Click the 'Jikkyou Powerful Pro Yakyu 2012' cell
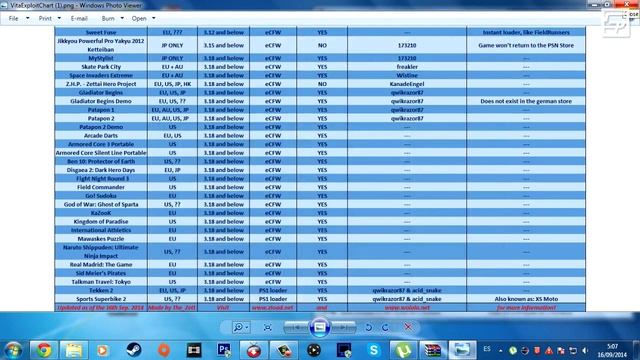Viewport: 640px width, 360px height. [x=101, y=45]
